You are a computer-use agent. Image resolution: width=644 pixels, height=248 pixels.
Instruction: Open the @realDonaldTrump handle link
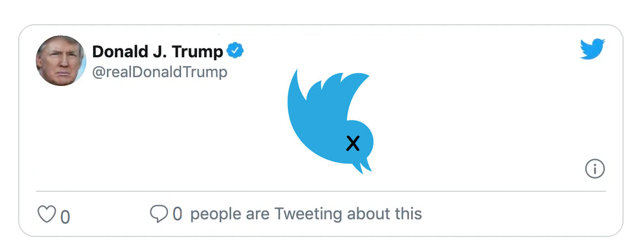160,72
